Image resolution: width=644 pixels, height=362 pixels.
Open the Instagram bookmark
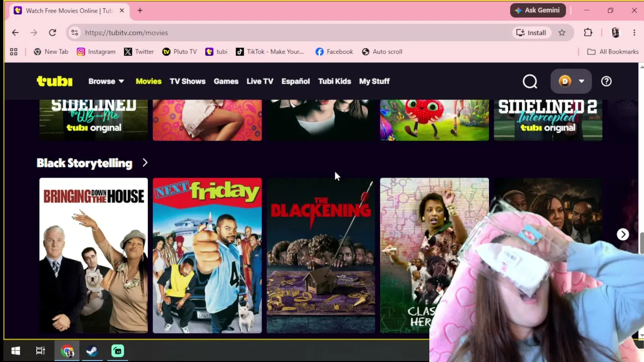click(96, 52)
